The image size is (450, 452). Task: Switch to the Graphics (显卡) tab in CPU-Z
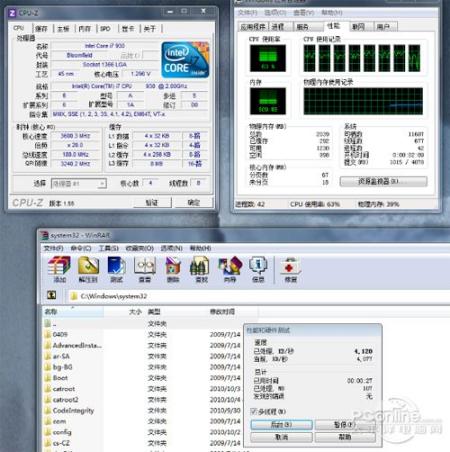click(x=128, y=29)
